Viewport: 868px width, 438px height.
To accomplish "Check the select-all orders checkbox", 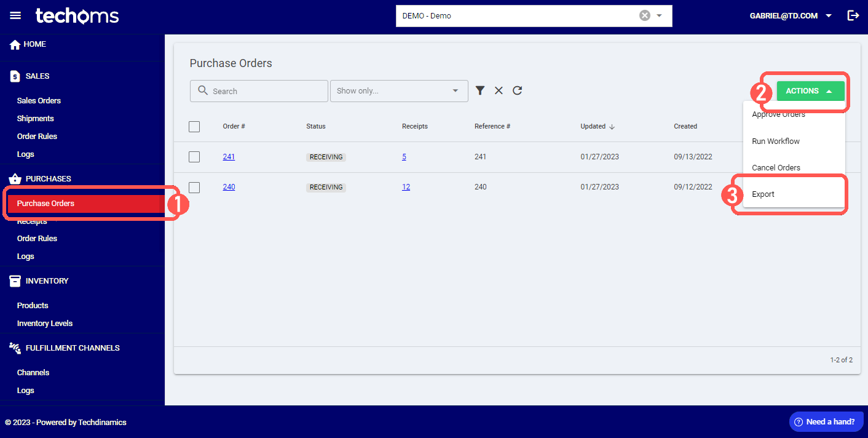I will pyautogui.click(x=194, y=126).
